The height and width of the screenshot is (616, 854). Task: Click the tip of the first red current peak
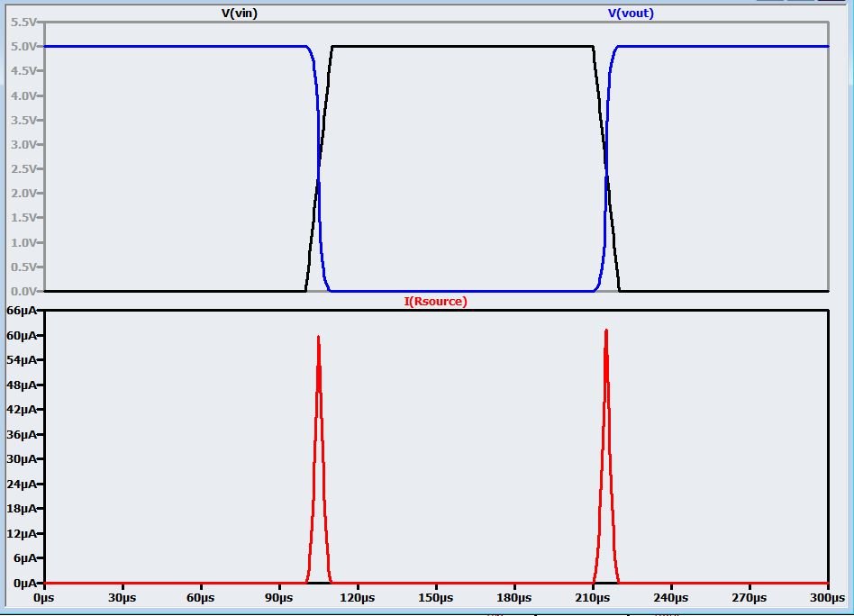(x=318, y=337)
